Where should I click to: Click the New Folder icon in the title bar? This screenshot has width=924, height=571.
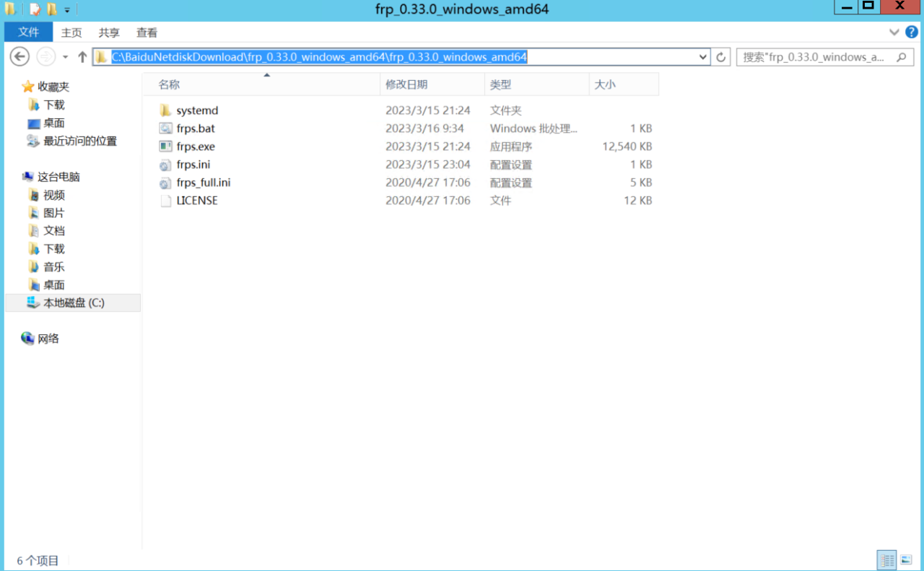[x=52, y=9]
